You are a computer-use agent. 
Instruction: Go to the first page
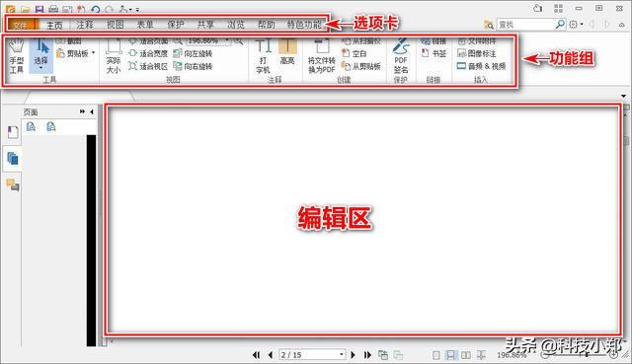(x=256, y=355)
